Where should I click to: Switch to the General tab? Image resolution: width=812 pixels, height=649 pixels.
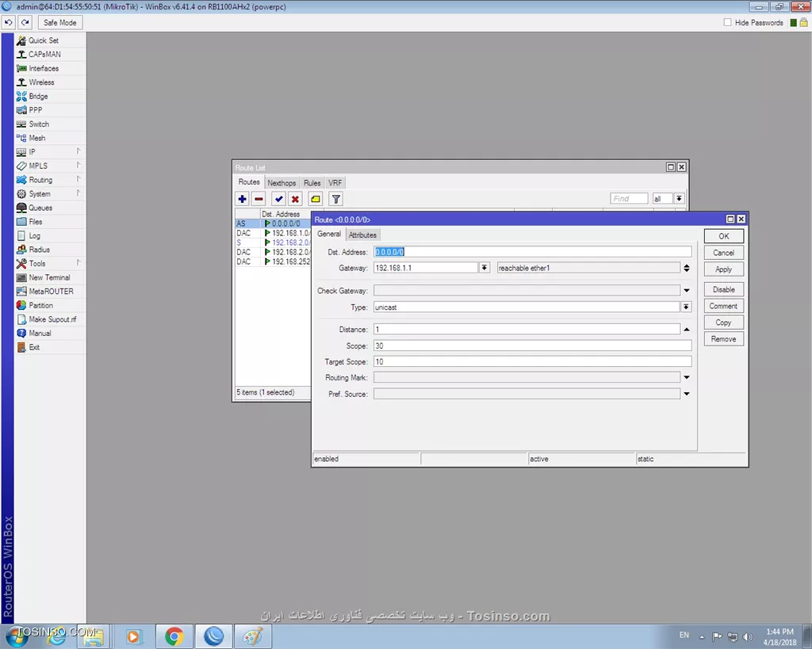(329, 234)
